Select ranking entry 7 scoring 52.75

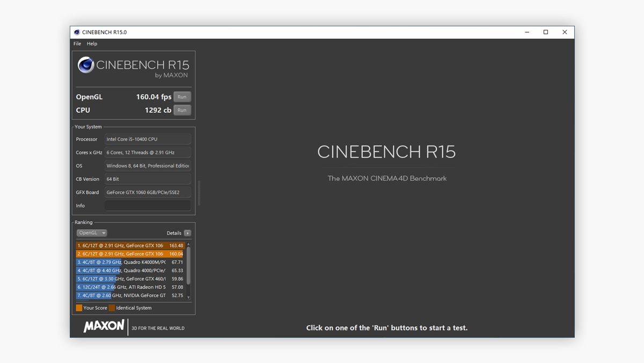(x=130, y=295)
